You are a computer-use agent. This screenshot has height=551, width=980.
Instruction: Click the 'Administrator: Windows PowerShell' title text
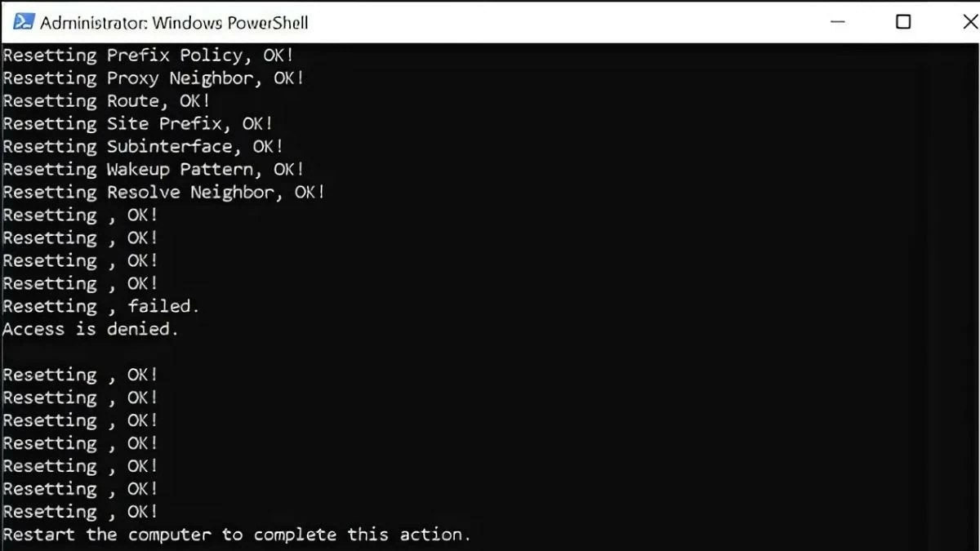tap(174, 22)
